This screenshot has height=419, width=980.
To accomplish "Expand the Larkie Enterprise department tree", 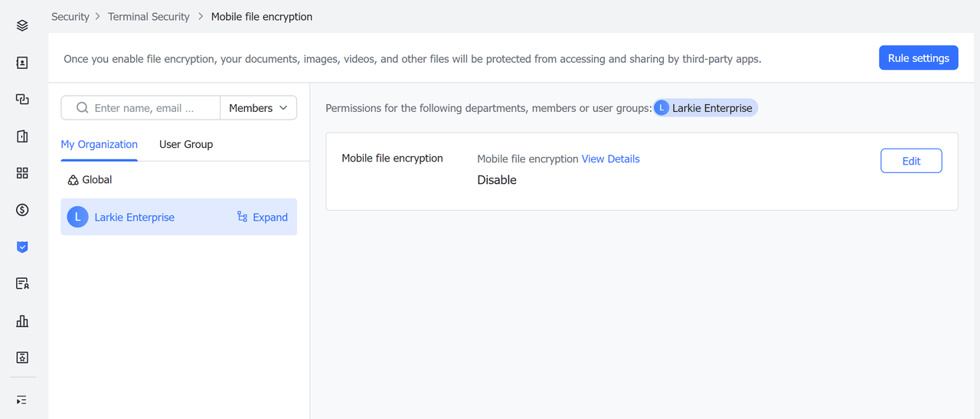I will pyautogui.click(x=263, y=218).
